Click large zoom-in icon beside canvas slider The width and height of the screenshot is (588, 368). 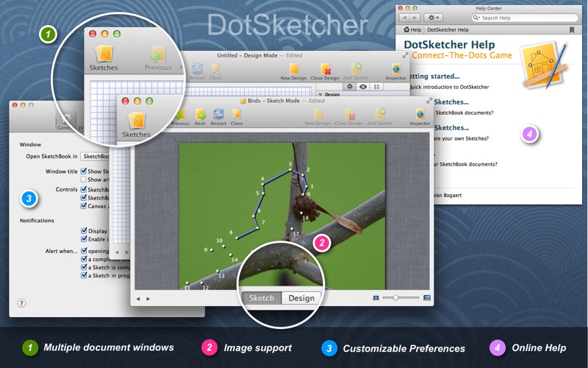tap(427, 298)
